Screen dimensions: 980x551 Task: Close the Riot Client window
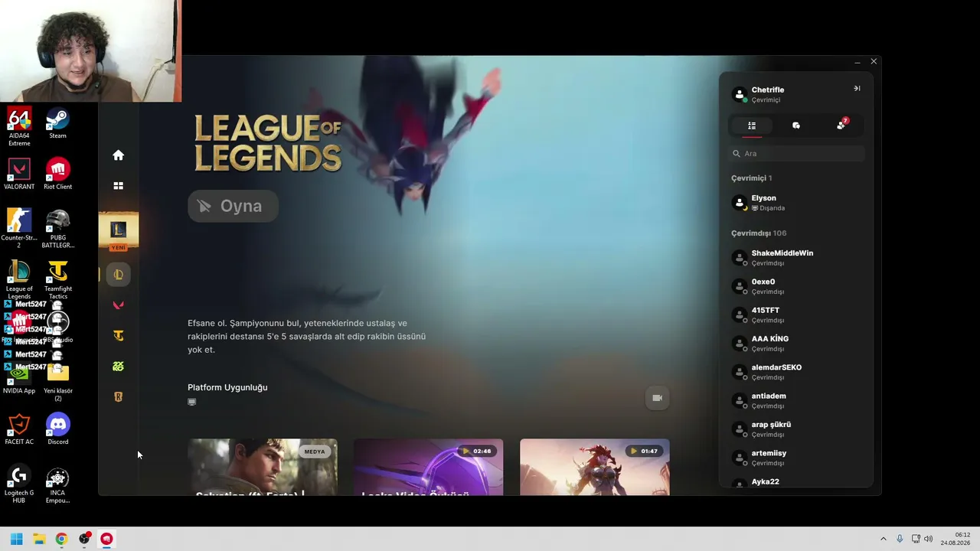[874, 62]
